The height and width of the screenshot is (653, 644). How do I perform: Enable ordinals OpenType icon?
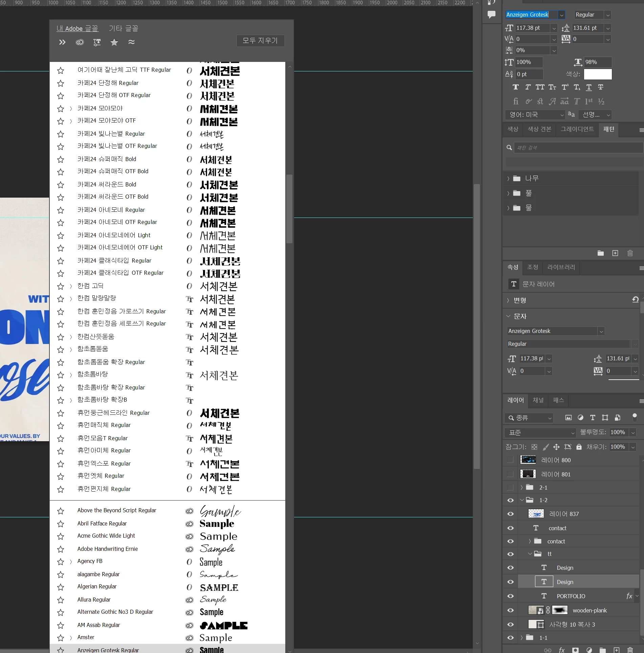(589, 101)
